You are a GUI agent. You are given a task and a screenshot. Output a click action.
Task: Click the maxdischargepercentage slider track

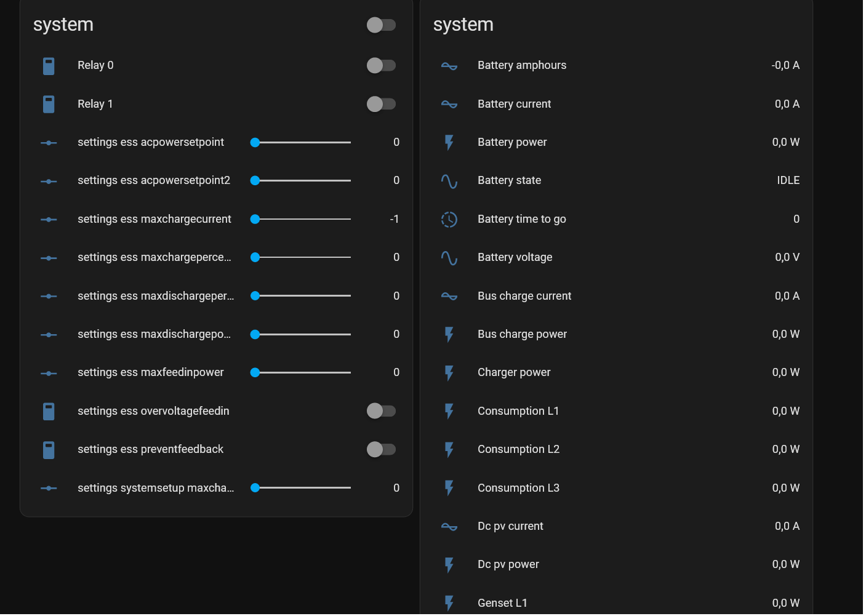coord(300,296)
